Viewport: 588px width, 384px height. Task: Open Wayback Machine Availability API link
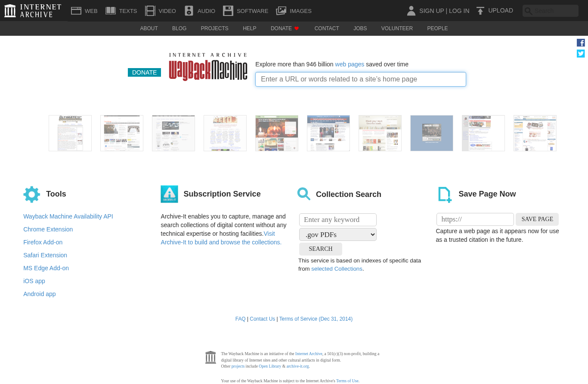68,216
